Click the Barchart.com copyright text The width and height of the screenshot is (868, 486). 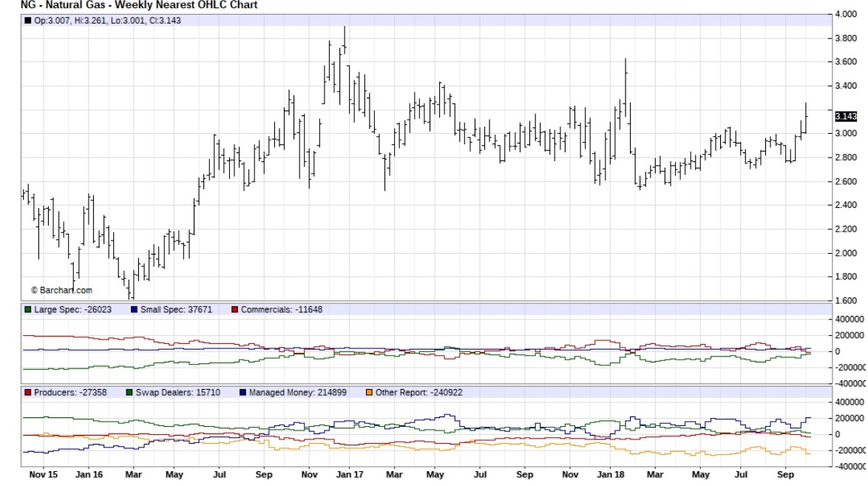tap(61, 291)
